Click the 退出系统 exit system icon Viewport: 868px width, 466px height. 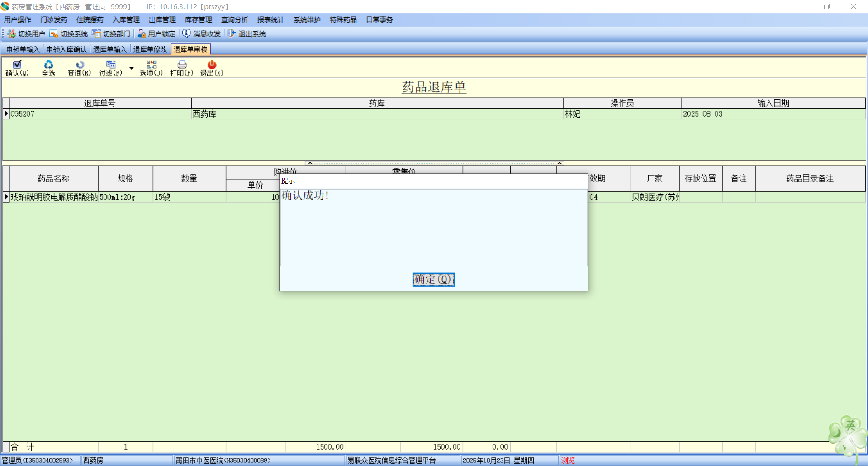click(232, 34)
